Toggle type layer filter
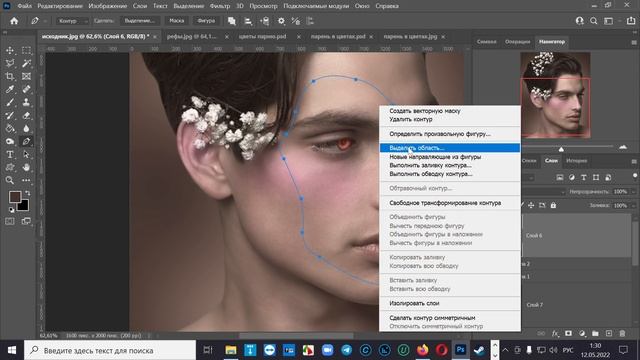The image size is (640, 360). coord(584,178)
